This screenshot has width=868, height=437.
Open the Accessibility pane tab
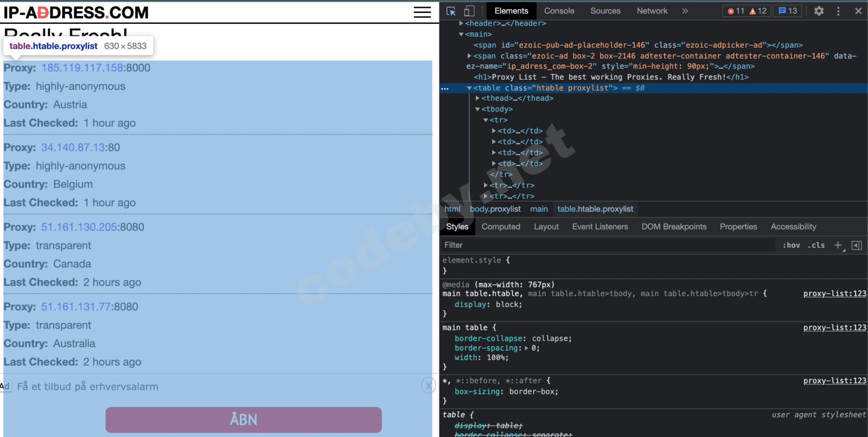pyautogui.click(x=793, y=227)
